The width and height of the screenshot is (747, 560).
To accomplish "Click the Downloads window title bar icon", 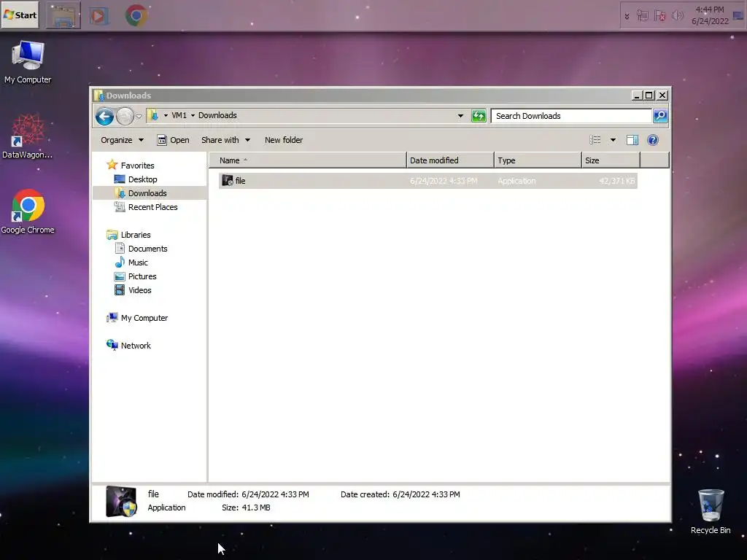I will (99, 96).
